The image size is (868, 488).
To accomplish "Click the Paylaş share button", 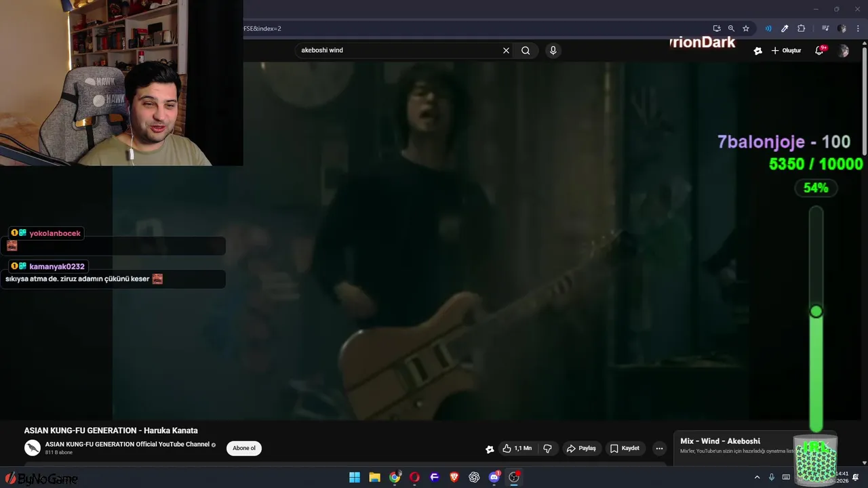I will click(x=581, y=448).
